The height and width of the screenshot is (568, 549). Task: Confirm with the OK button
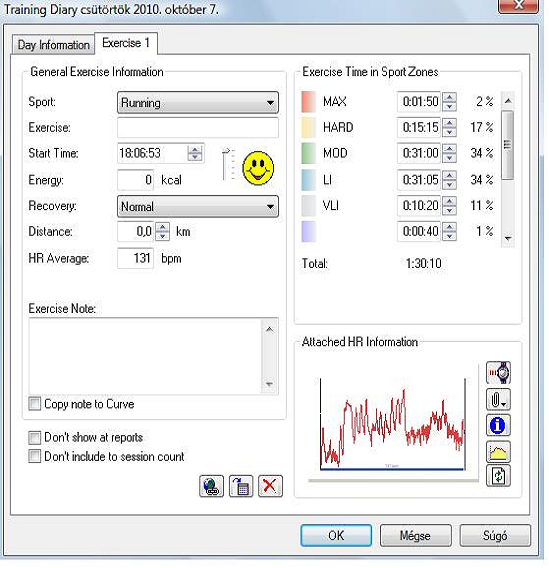(x=336, y=535)
